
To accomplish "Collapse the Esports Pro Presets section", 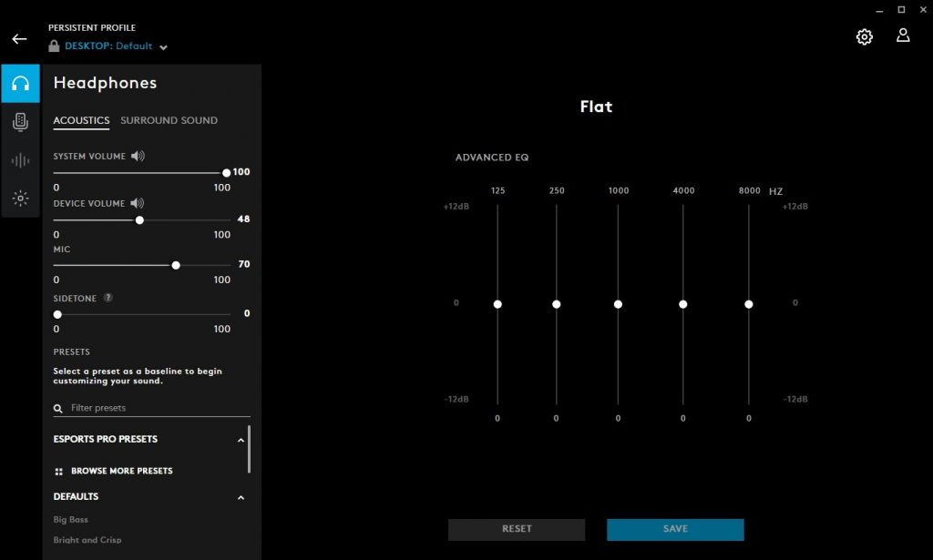I will (241, 440).
